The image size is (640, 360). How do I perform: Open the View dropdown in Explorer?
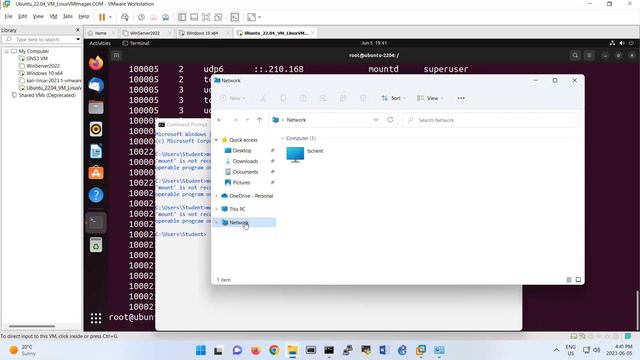[430, 98]
